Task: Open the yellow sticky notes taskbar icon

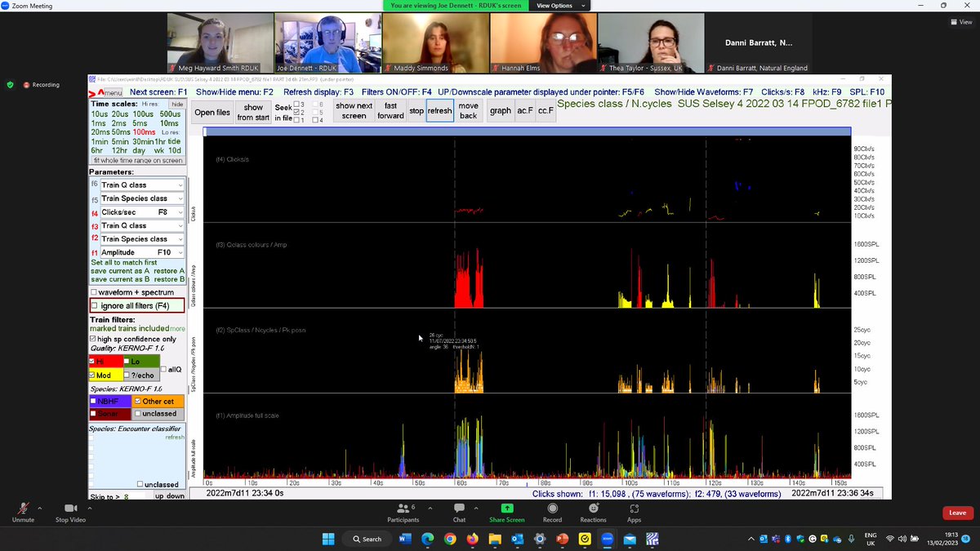Action: tap(585, 539)
